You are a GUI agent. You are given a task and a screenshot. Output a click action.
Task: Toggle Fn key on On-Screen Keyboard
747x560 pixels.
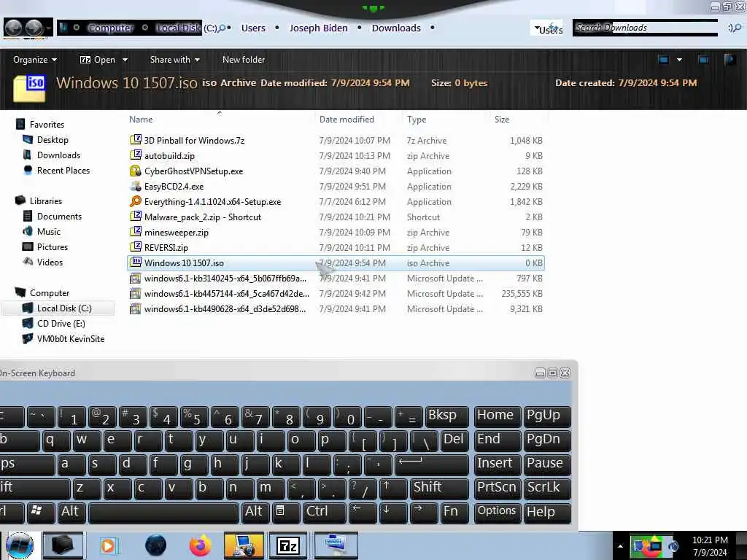point(454,513)
